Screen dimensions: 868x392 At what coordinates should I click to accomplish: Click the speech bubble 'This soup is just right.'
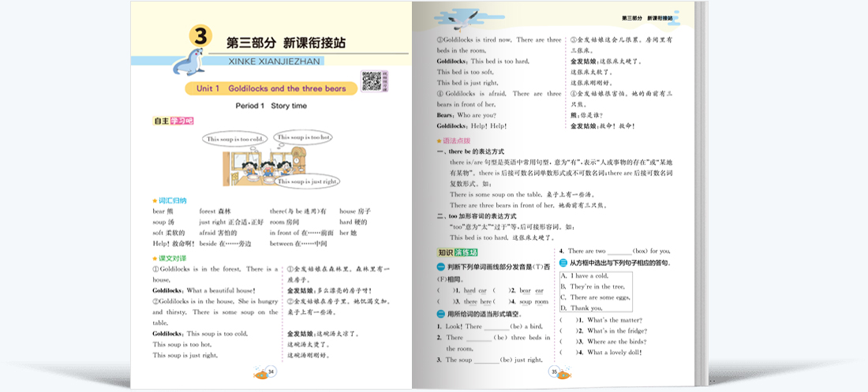(308, 181)
